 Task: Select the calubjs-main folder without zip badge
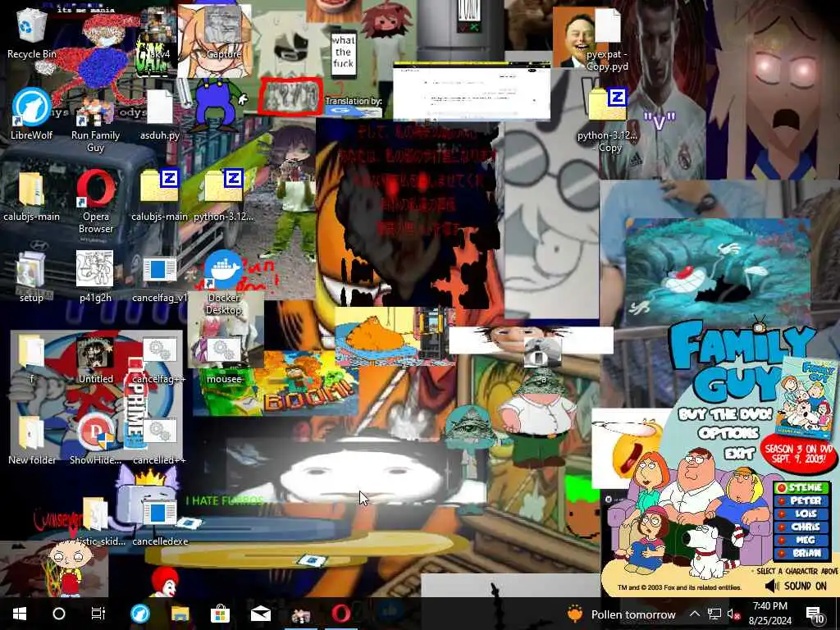click(x=31, y=189)
